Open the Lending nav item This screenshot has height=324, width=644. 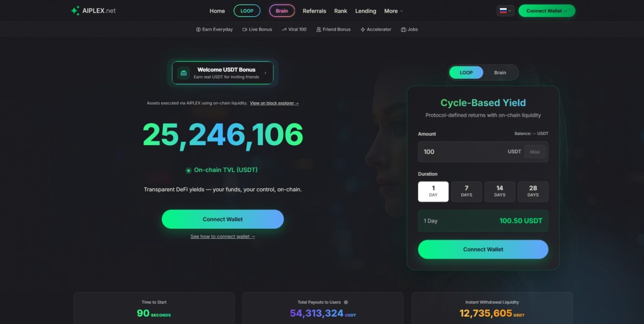tap(365, 11)
